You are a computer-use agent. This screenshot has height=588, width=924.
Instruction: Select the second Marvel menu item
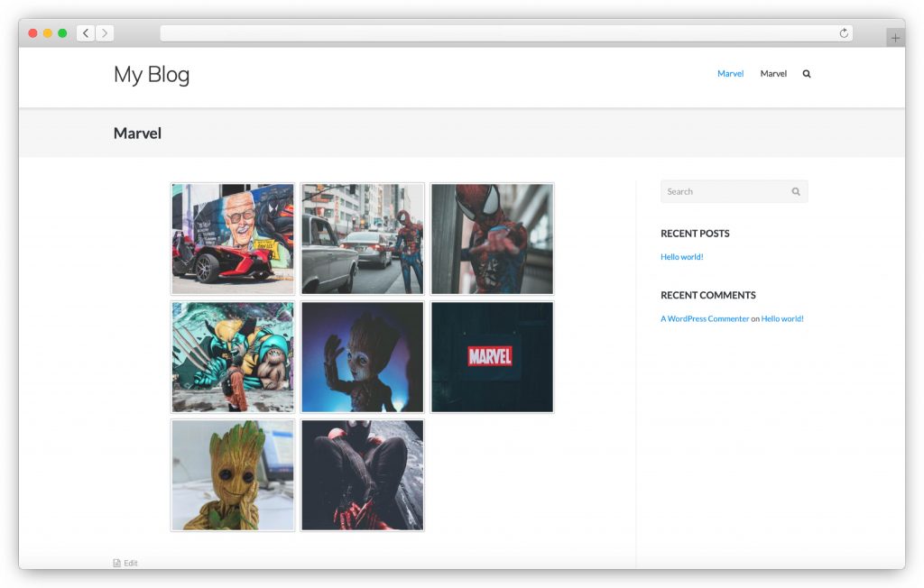[x=773, y=73]
